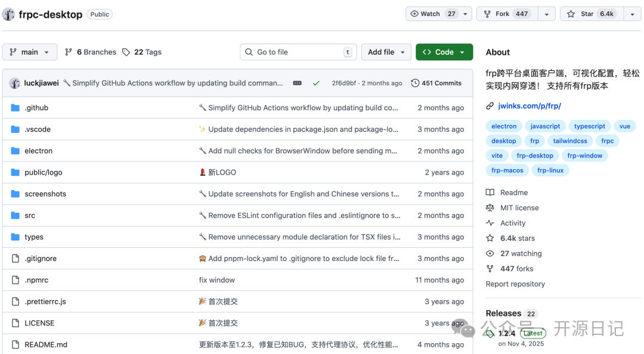
Task: Open the main branch selector
Action: 29,52
